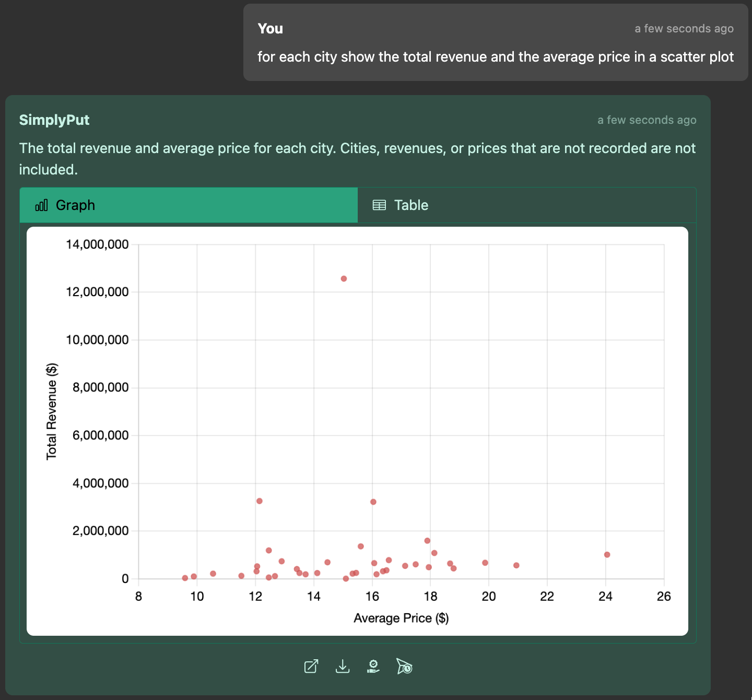This screenshot has height=700, width=752.
Task: Select the data point near average price 21
Action: pos(516,565)
